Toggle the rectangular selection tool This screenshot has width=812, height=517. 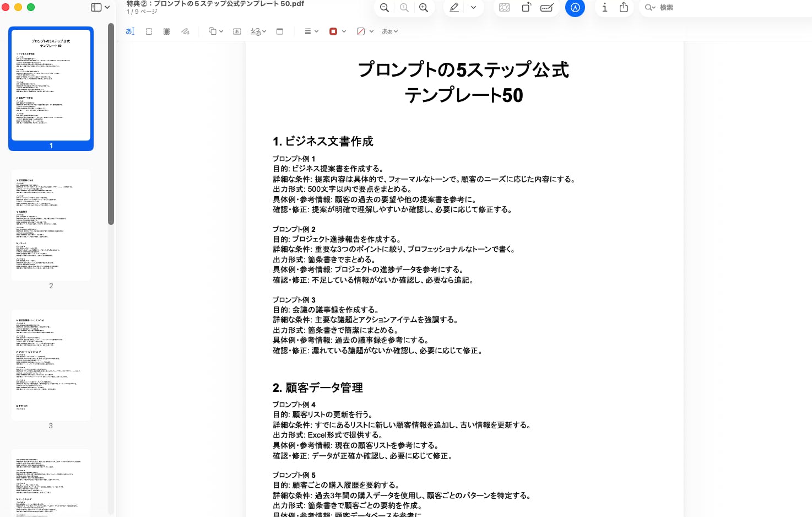149,31
